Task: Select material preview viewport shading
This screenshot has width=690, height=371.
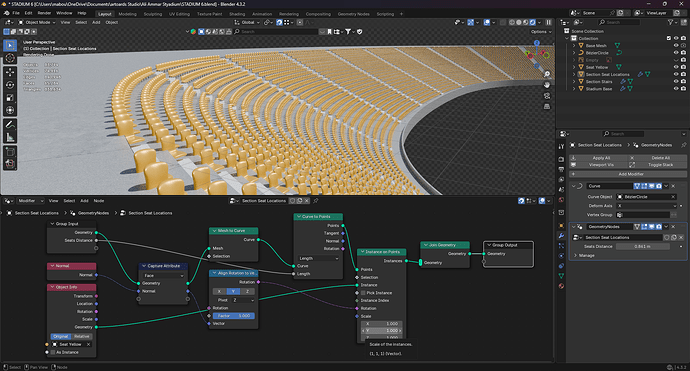Action: [x=526, y=22]
